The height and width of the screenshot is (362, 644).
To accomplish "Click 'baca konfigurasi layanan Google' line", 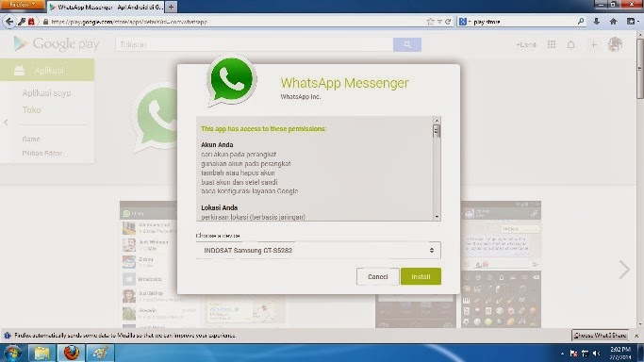I will click(x=249, y=191).
